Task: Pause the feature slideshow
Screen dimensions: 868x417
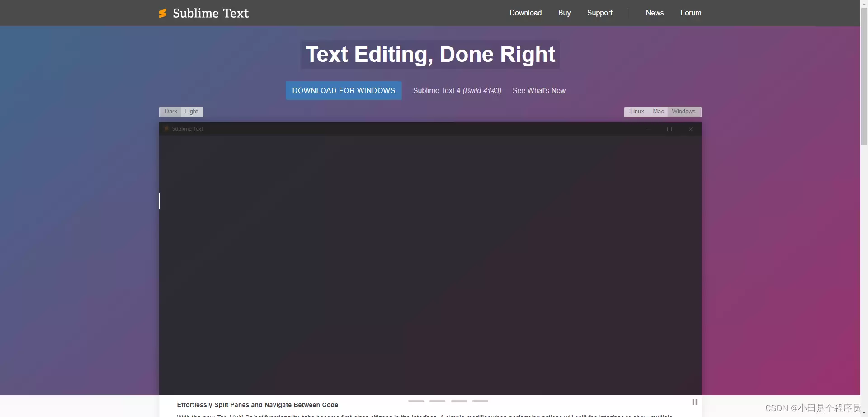Action: [694, 402]
